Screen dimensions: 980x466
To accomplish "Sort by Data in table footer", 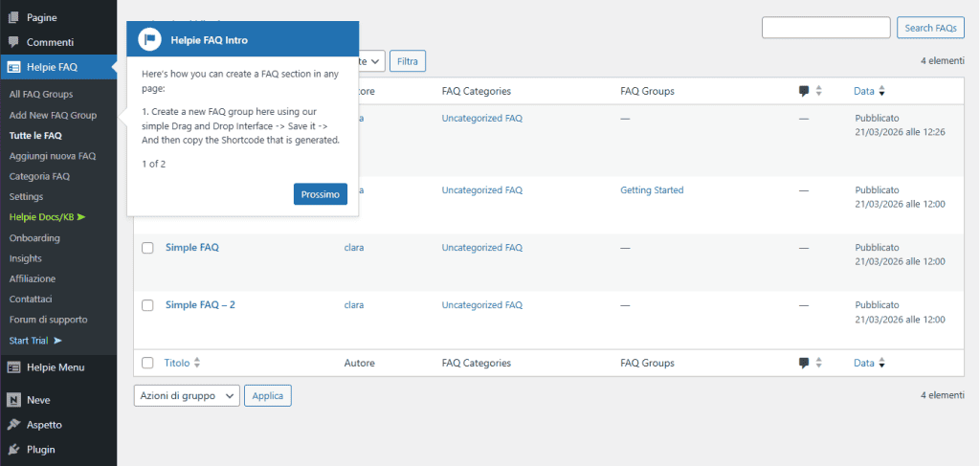I will (869, 363).
